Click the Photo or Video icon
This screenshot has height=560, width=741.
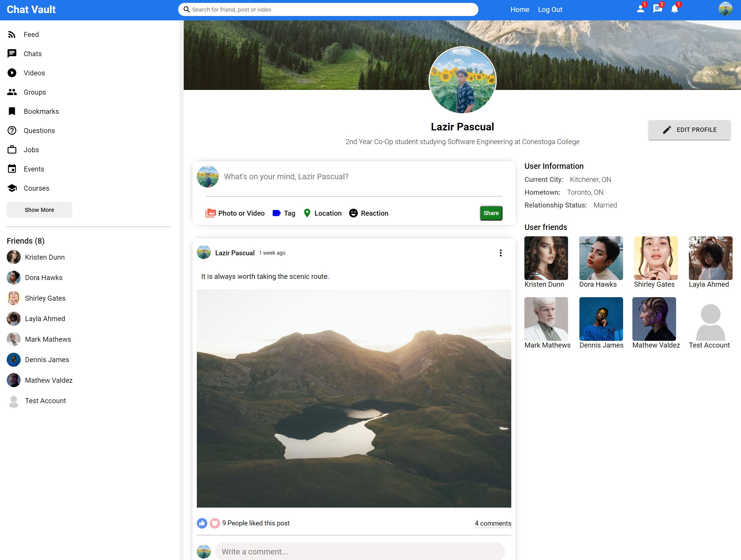[211, 213]
